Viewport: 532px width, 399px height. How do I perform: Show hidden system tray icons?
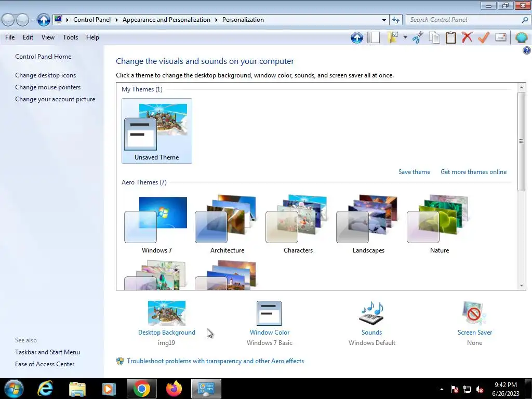coord(442,389)
